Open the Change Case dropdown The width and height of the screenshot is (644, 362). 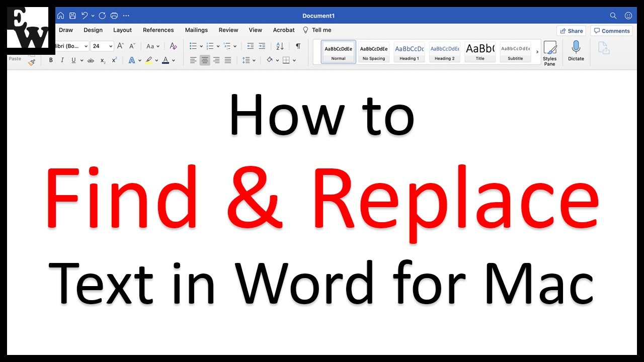[x=152, y=46]
